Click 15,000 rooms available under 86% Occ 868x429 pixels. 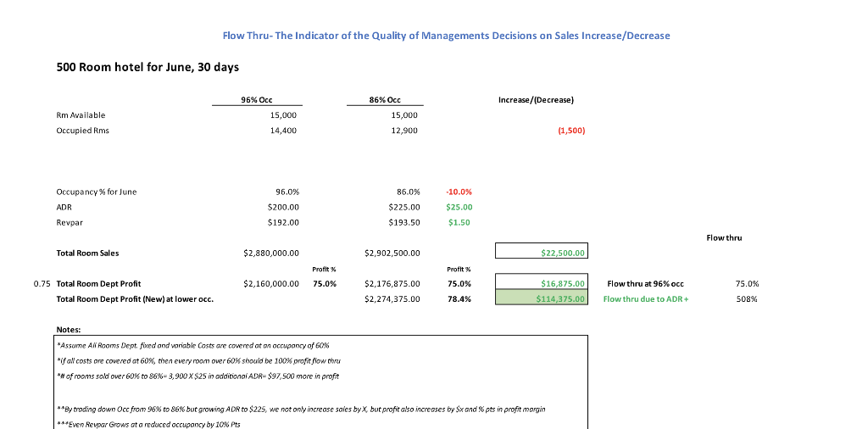pyautogui.click(x=403, y=115)
